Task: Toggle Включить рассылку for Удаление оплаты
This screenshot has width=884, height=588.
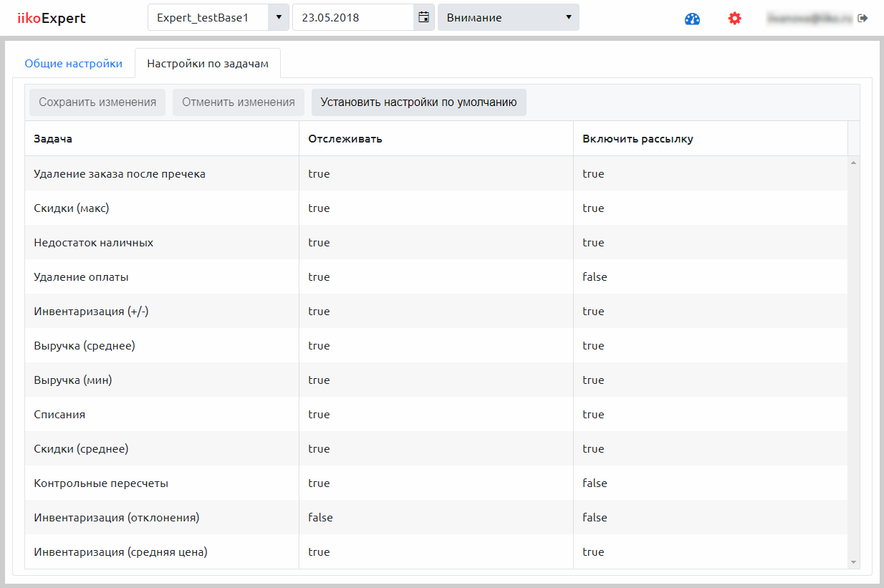Action: click(x=595, y=276)
